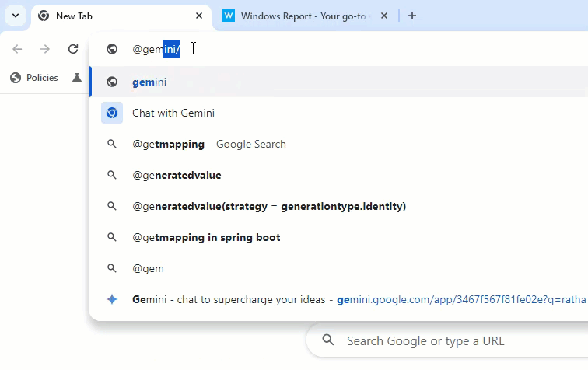Click the globe icon on Policies bookmark

pos(16,78)
